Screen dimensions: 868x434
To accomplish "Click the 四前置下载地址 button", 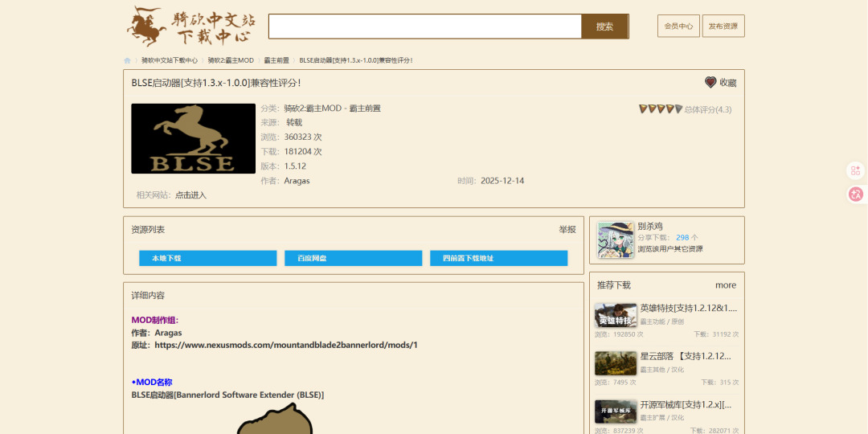I will coord(498,258).
